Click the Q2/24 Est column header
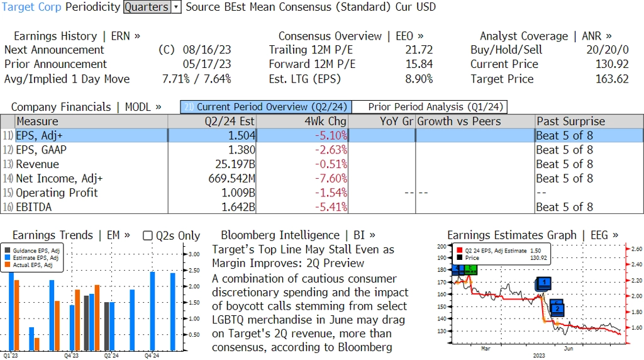644x360 pixels. tap(212, 121)
